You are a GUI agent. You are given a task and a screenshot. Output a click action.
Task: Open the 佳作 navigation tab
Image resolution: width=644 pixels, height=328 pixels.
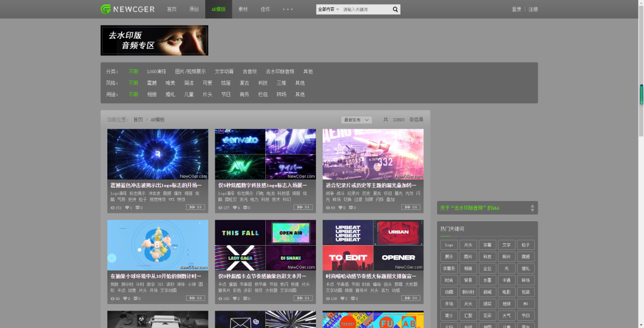tap(265, 9)
